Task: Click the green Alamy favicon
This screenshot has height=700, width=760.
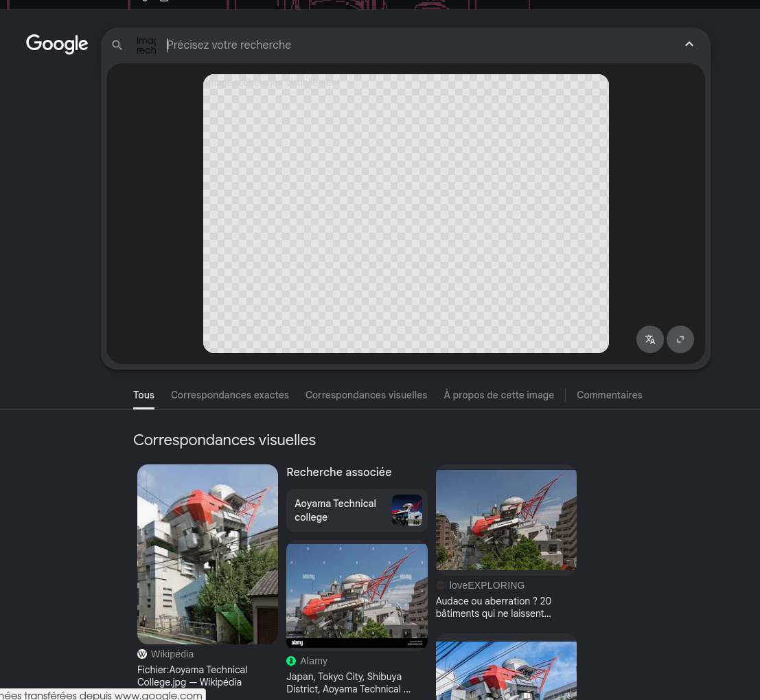Action: point(291,661)
